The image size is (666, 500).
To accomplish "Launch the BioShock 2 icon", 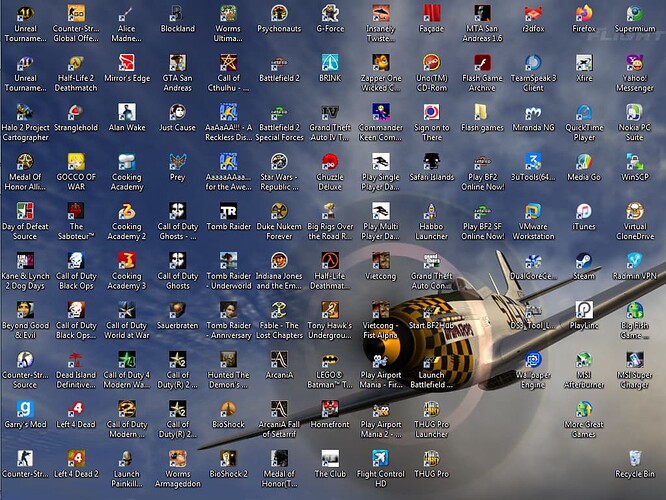I will [x=228, y=465].
